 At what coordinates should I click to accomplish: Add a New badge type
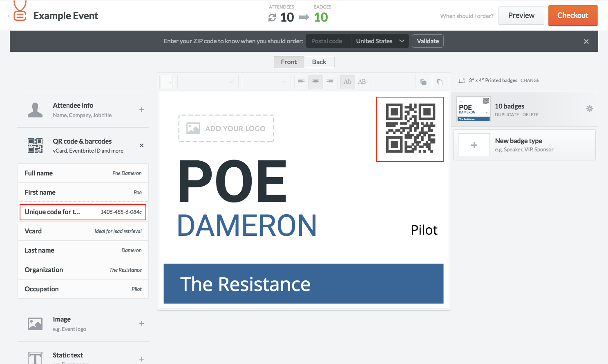click(x=524, y=145)
